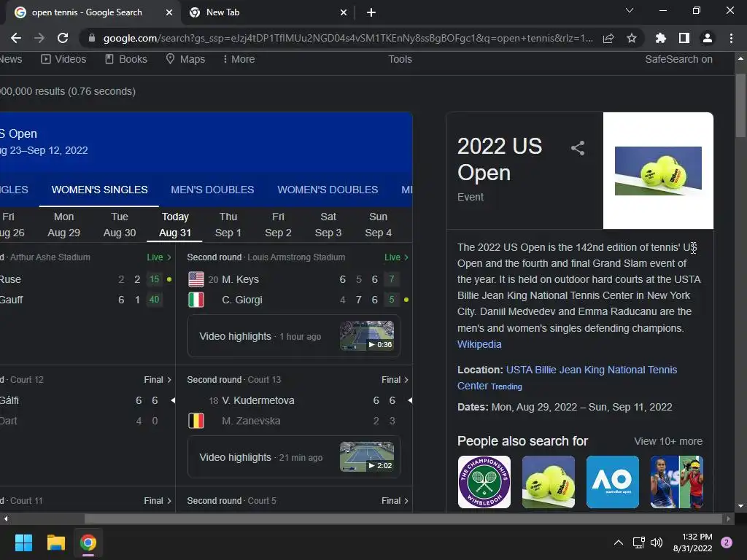747x560 pixels.
Task: Open SafeSearch on settings
Action: [x=678, y=59]
